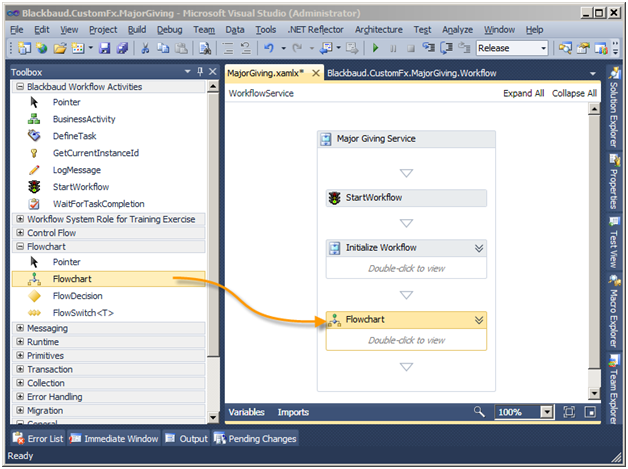Expand the Control Flow toolbox group
628x469 pixels.
[20, 233]
